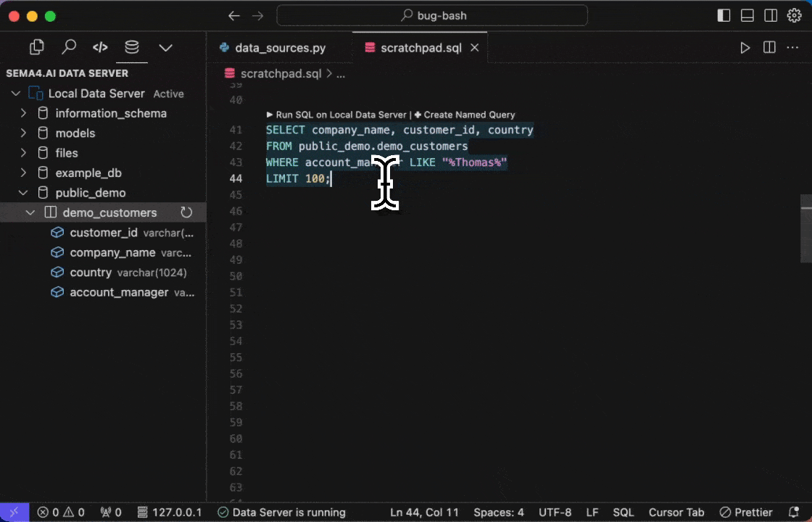Collapse the public_demo database

(x=23, y=193)
